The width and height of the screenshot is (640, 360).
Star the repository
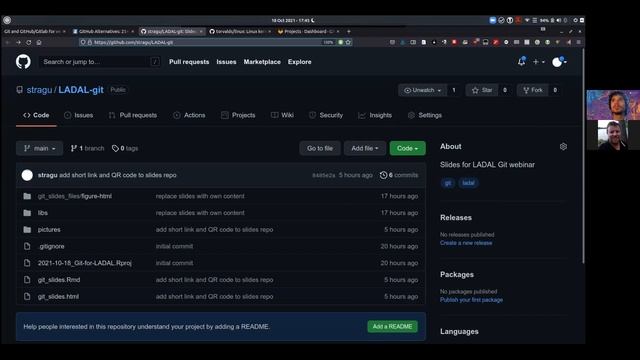click(x=482, y=90)
